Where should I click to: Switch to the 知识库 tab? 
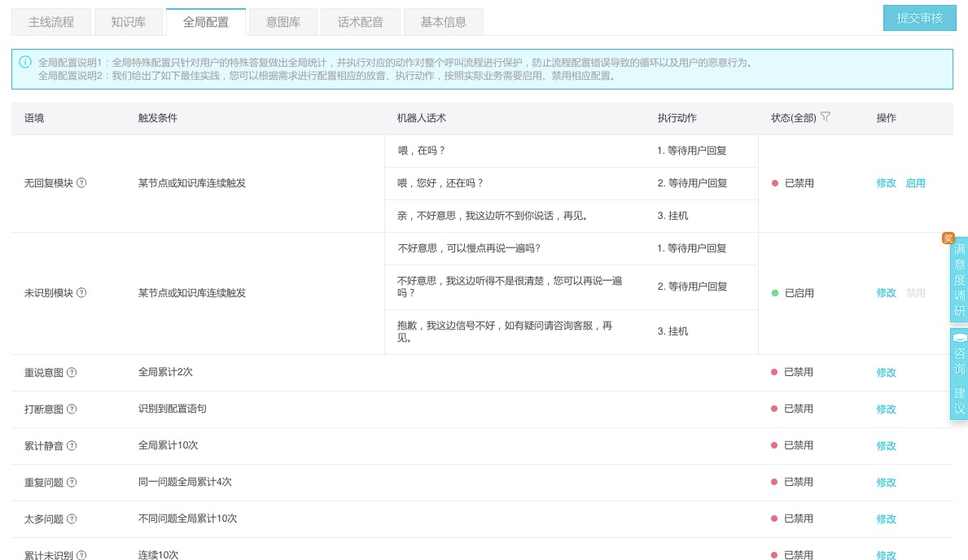pyautogui.click(x=129, y=22)
